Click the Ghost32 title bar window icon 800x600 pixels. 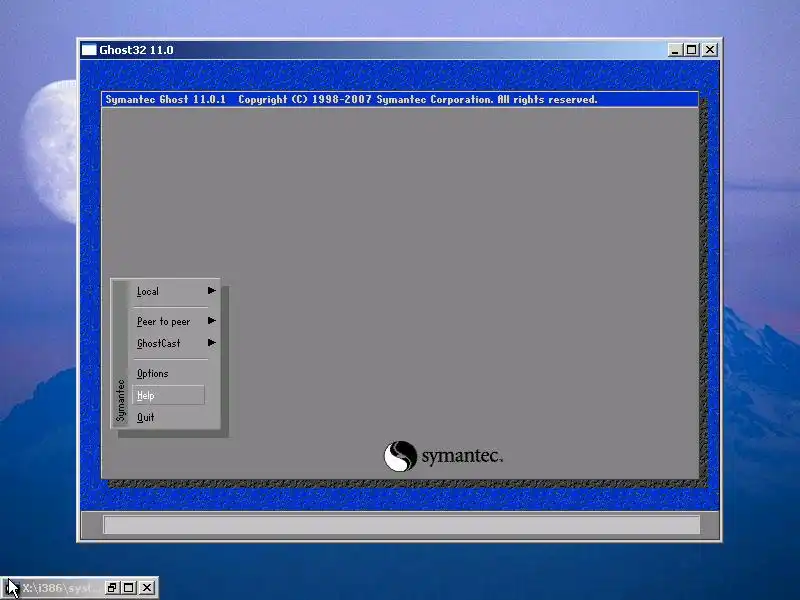[89, 50]
